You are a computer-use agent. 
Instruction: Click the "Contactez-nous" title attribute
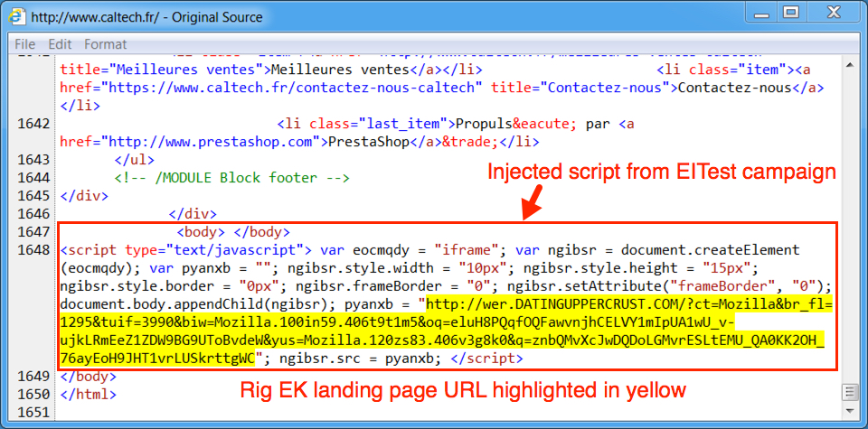click(605, 88)
